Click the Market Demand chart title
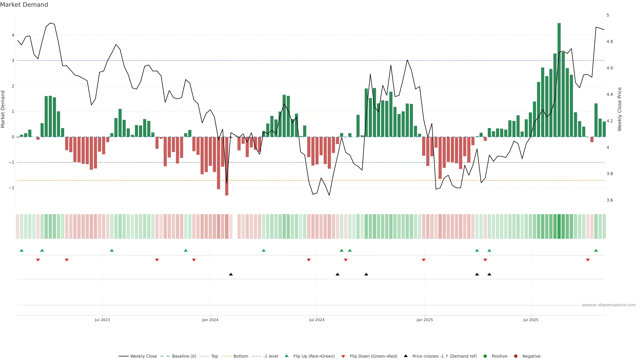Image resolution: width=644 pixels, height=362 pixels. [x=24, y=5]
